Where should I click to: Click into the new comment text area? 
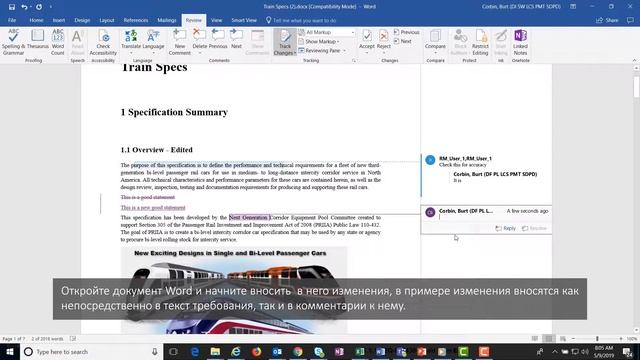pos(493,218)
